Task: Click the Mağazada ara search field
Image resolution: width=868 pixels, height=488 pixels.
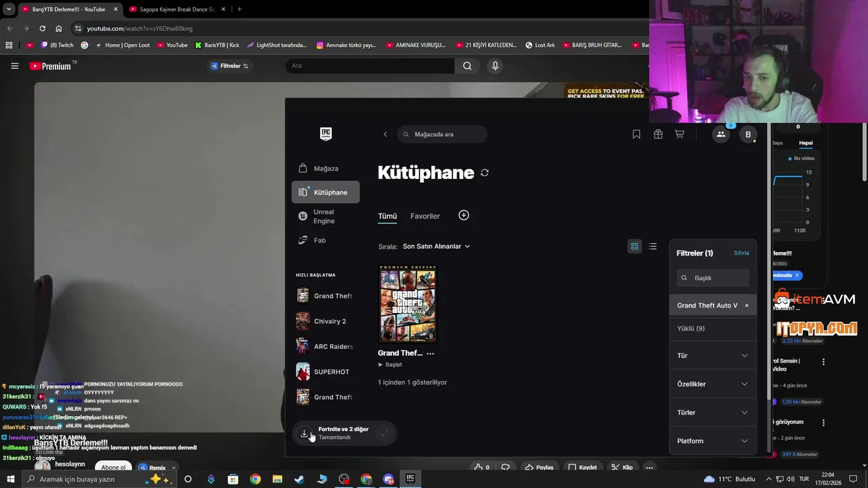Action: 442,134
